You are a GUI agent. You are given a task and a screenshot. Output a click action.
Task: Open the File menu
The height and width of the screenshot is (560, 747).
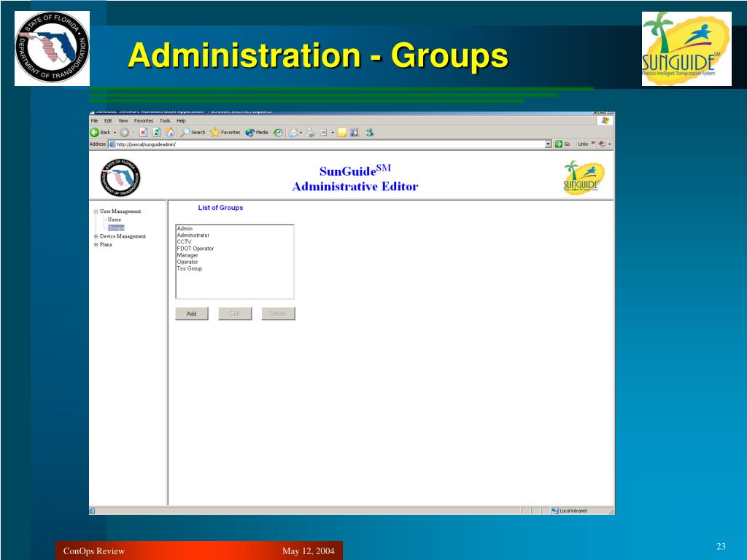pos(94,121)
